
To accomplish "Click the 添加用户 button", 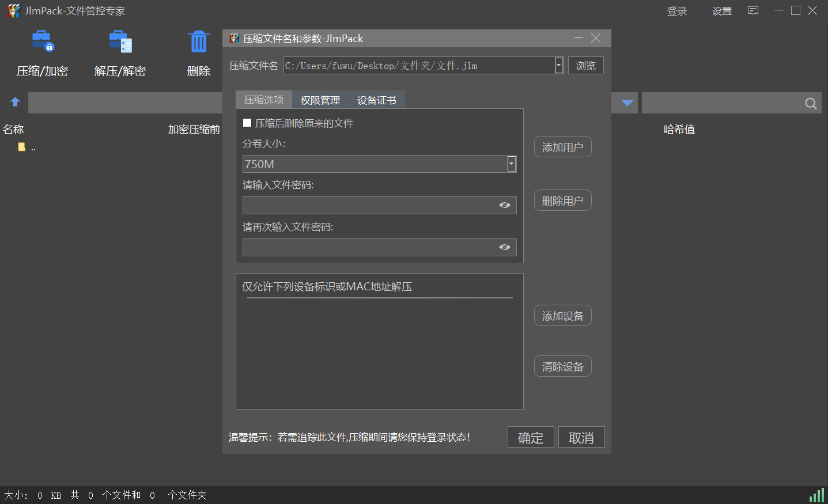I will coord(563,147).
